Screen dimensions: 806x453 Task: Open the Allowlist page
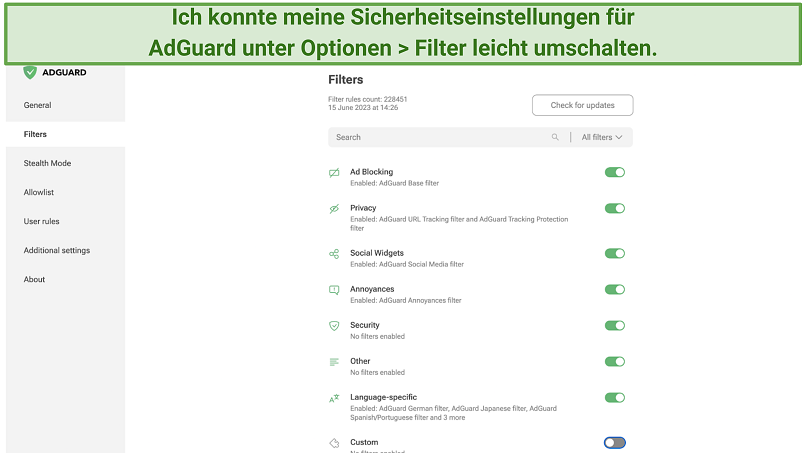[x=39, y=192]
